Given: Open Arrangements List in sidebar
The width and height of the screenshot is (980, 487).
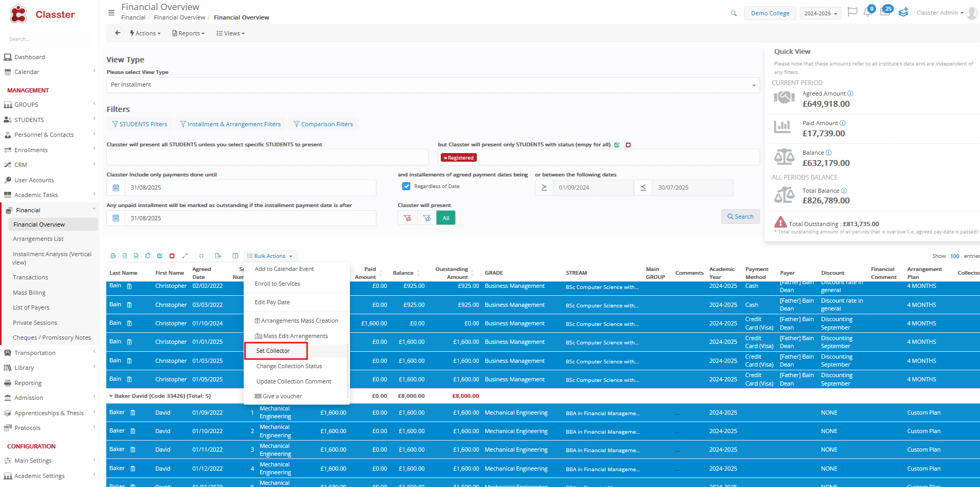Looking at the screenshot, I should coord(38,239).
